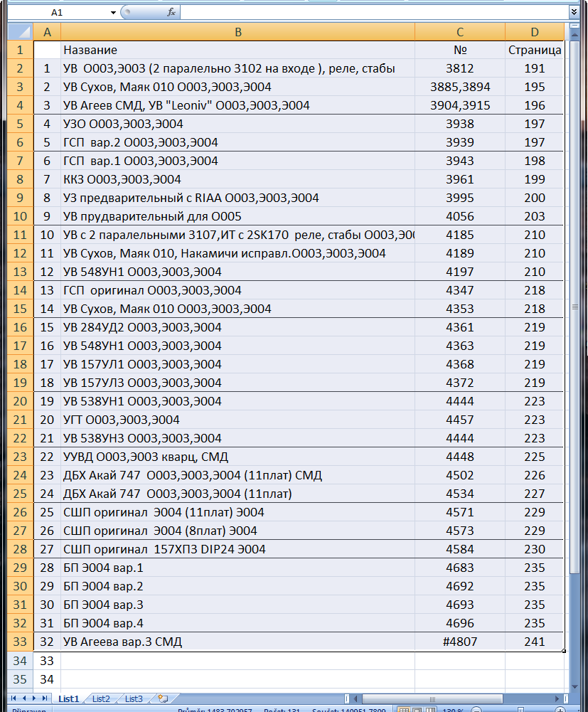This screenshot has height=712, width=588.
Task: Click the '3904,3915' number cell
Action: pyautogui.click(x=460, y=105)
